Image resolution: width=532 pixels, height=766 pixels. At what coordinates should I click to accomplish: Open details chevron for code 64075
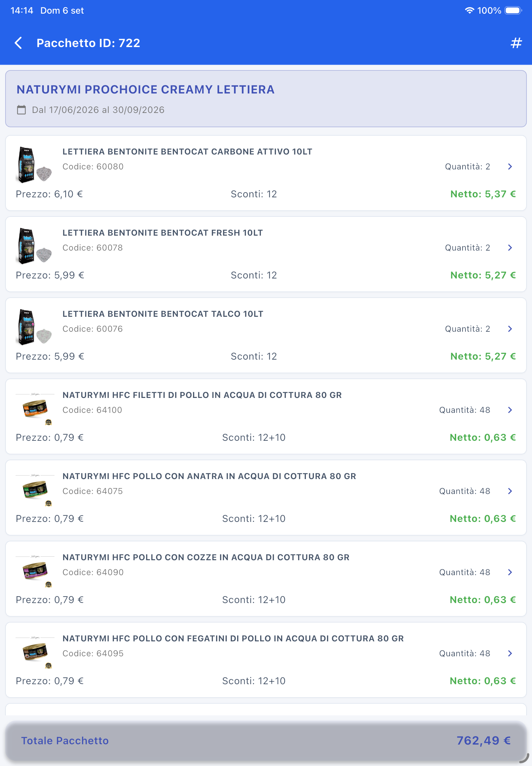click(x=510, y=491)
